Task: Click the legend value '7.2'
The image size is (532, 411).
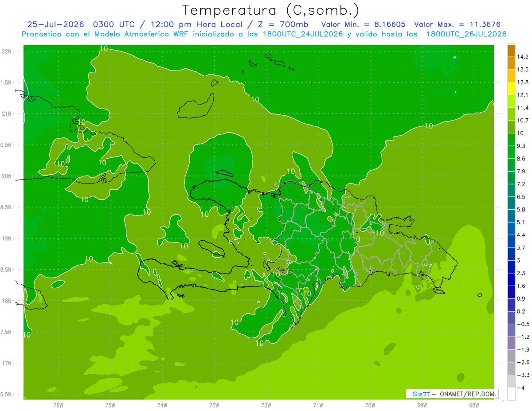Action: pos(521,184)
